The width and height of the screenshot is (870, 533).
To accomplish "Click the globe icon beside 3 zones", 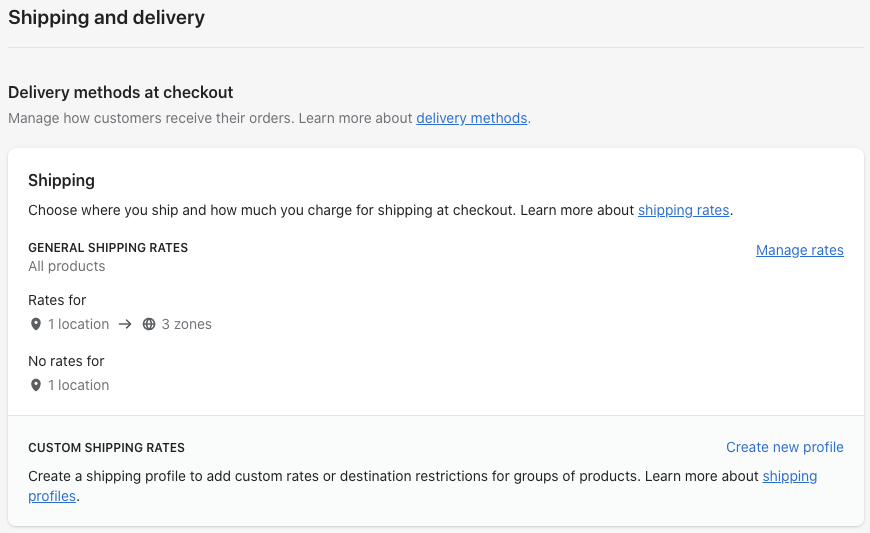I will coord(150,324).
